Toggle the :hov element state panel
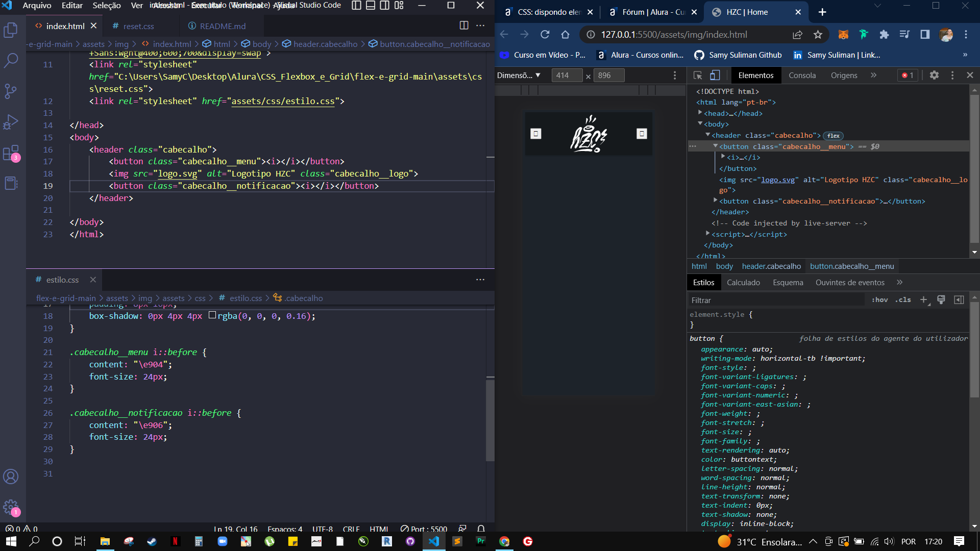The width and height of the screenshot is (980, 551). 879,300
